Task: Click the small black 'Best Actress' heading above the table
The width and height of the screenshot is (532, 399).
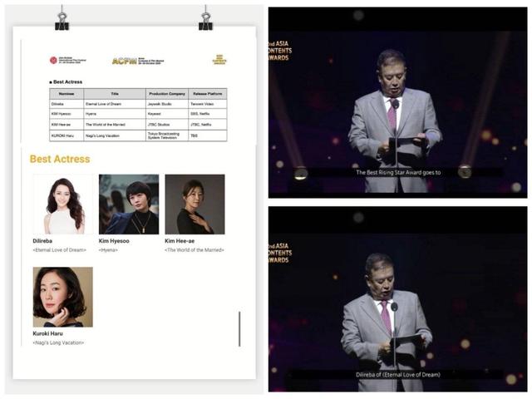Action: click(x=66, y=81)
